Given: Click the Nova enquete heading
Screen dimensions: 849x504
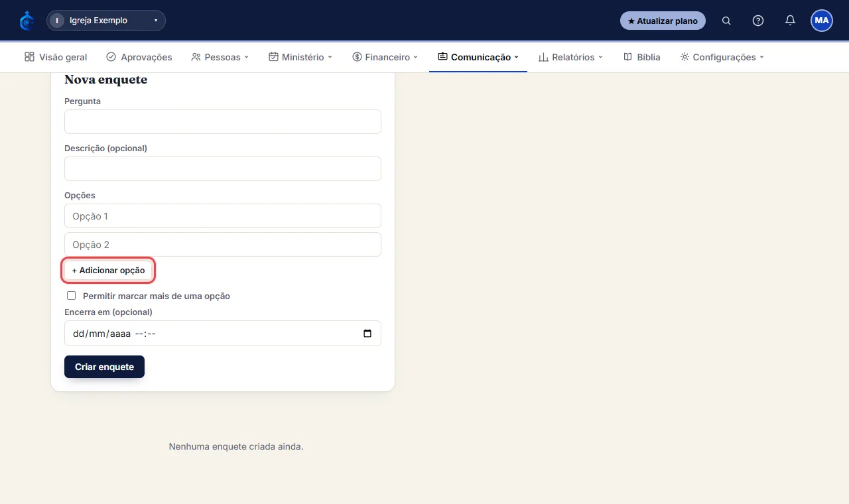Looking at the screenshot, I should (105, 80).
